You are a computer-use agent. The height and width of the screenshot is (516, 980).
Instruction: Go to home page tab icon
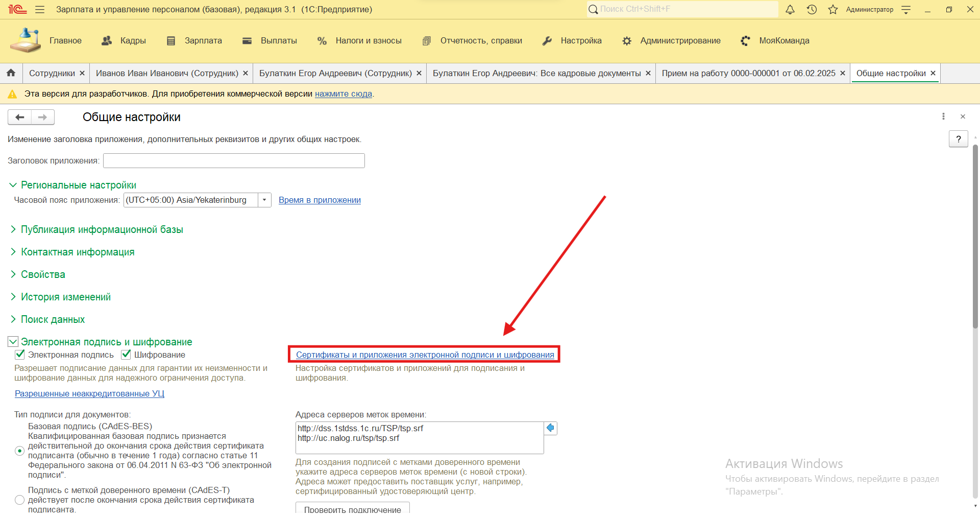11,73
